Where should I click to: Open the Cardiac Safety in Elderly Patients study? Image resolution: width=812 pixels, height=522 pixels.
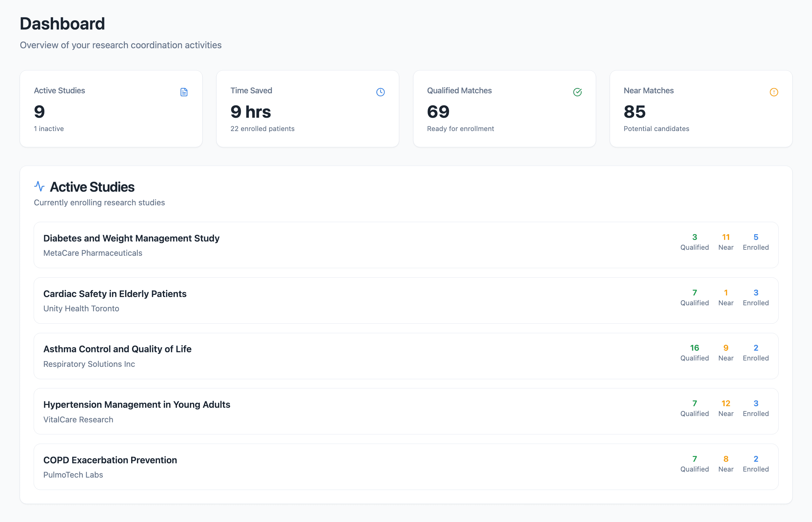click(115, 294)
